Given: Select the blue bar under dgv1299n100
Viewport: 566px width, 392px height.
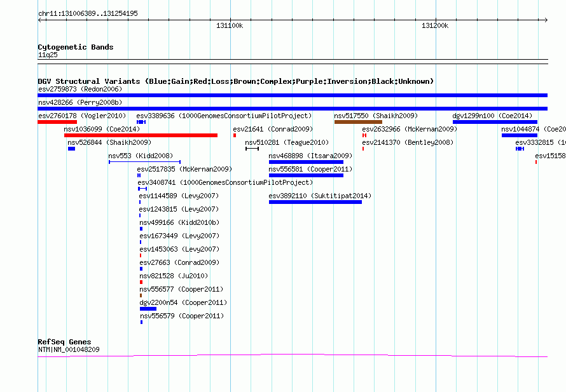Looking at the screenshot, I should pyautogui.click(x=495, y=122).
